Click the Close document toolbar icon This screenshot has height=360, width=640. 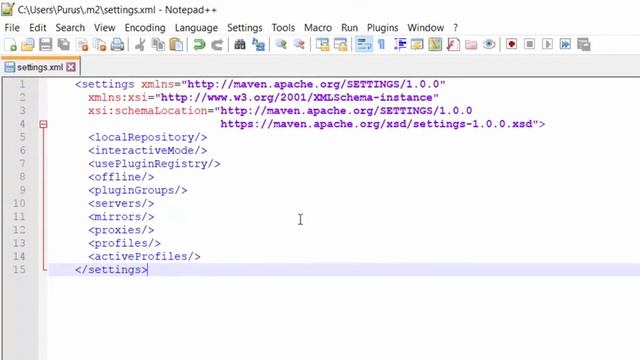click(x=82, y=44)
